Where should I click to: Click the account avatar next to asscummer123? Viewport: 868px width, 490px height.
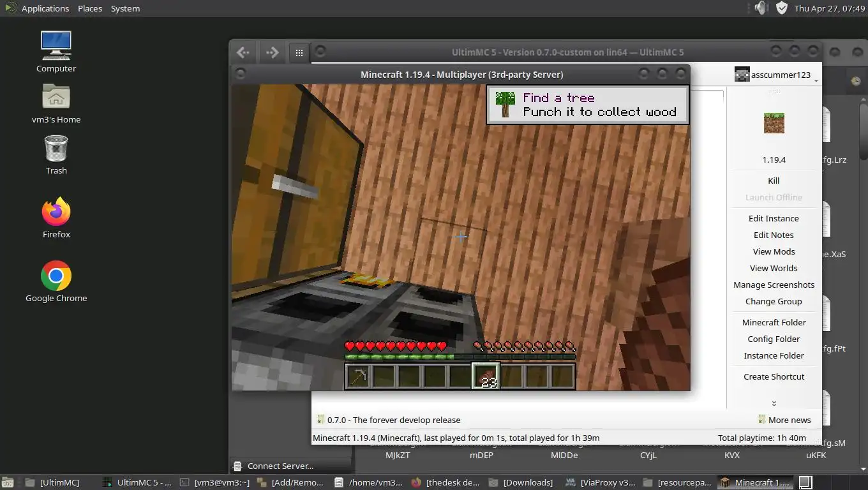[742, 75]
